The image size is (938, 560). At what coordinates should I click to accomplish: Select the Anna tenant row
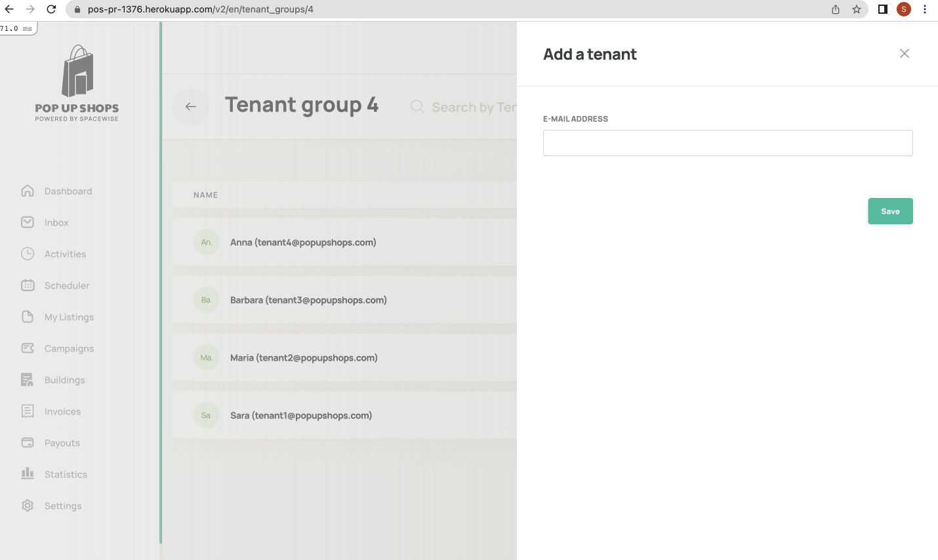coord(303,243)
